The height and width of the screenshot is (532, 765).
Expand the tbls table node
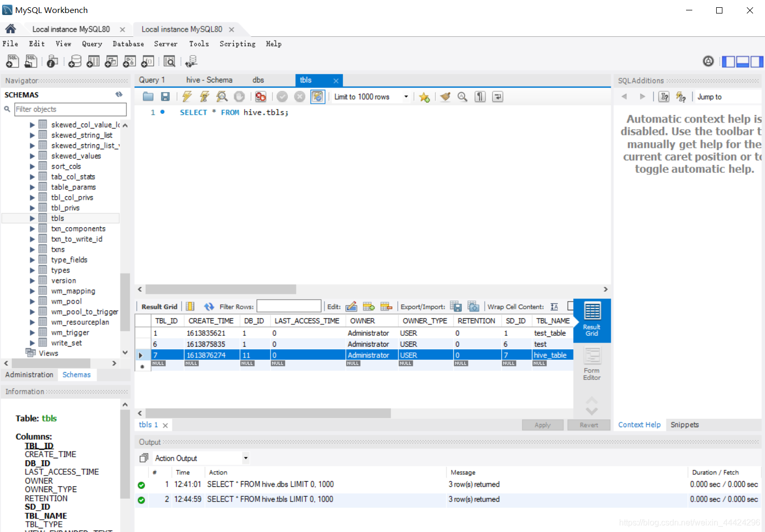coord(32,219)
